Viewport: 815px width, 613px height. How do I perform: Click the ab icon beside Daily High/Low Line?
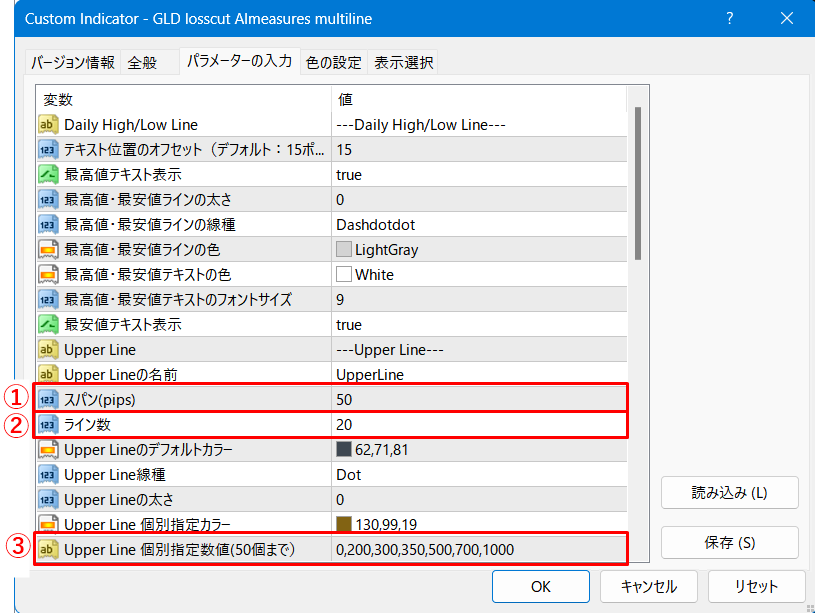tap(48, 125)
